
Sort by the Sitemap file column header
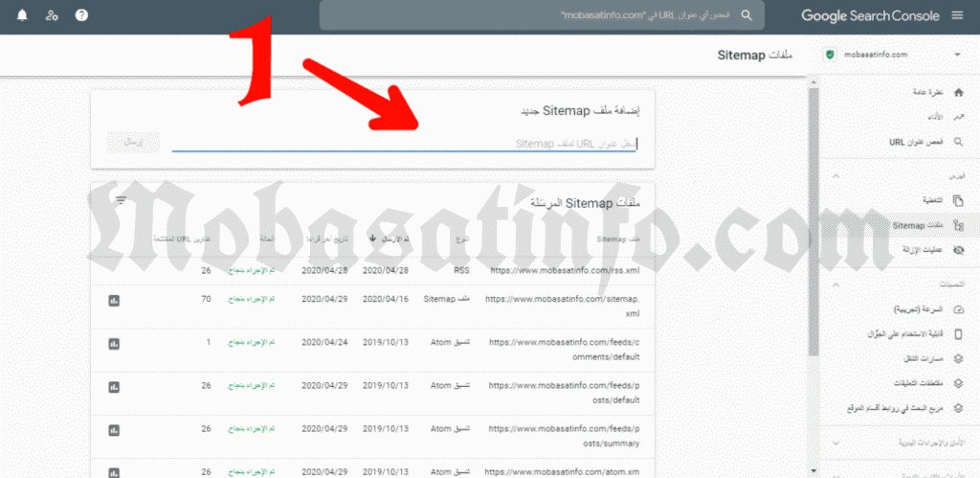pyautogui.click(x=618, y=239)
